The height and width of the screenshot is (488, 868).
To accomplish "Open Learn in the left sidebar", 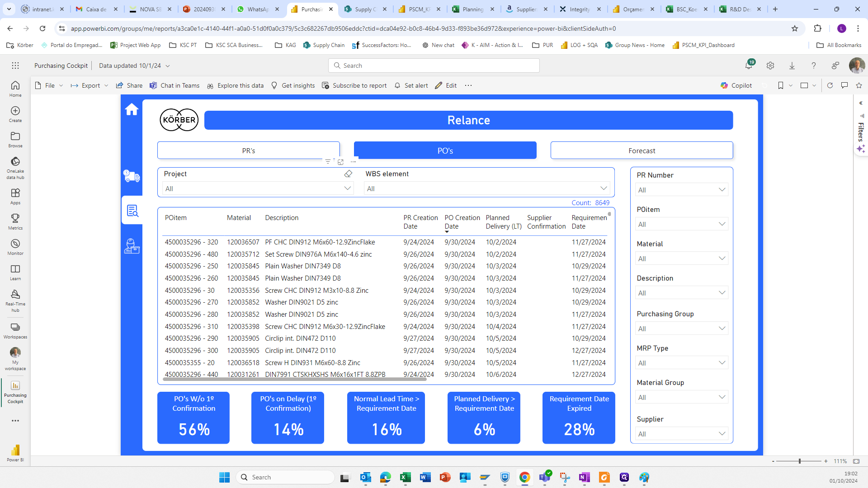I will (15, 272).
